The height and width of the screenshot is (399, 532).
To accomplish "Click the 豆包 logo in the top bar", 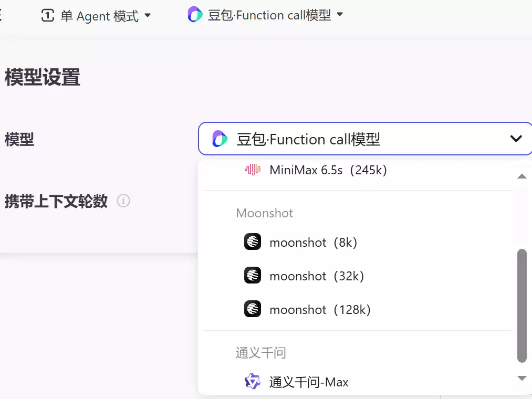I will click(x=195, y=15).
